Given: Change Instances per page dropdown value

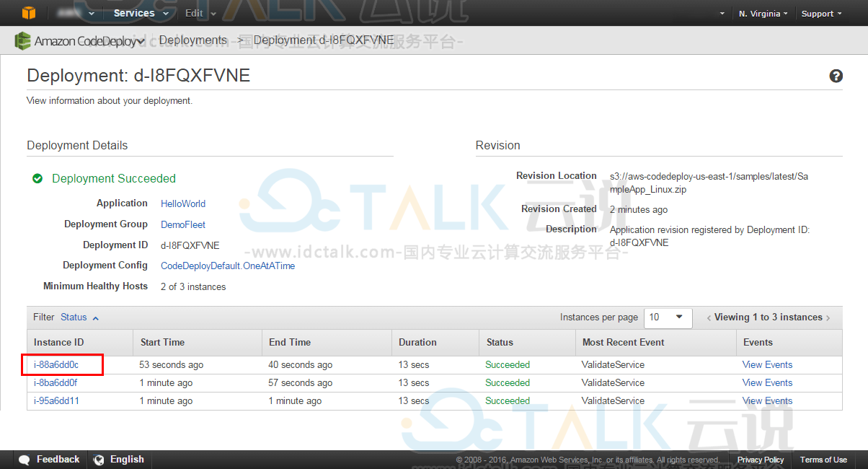Looking at the screenshot, I should (669, 317).
